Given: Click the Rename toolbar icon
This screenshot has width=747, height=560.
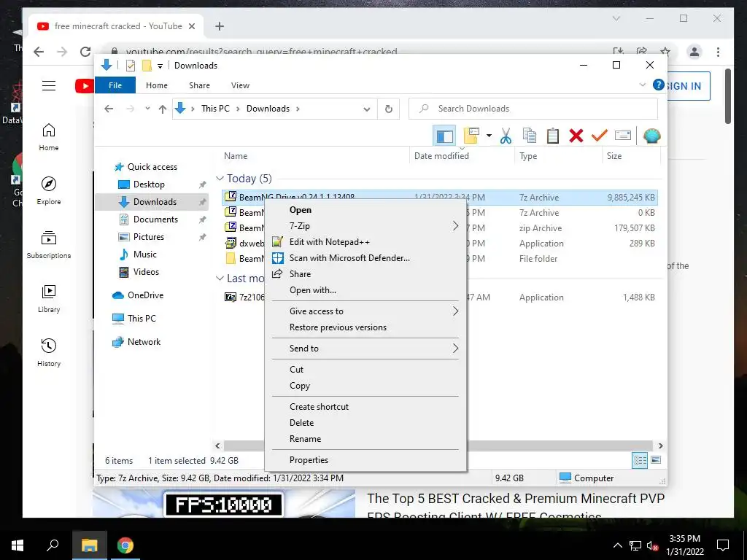Looking at the screenshot, I should point(623,136).
